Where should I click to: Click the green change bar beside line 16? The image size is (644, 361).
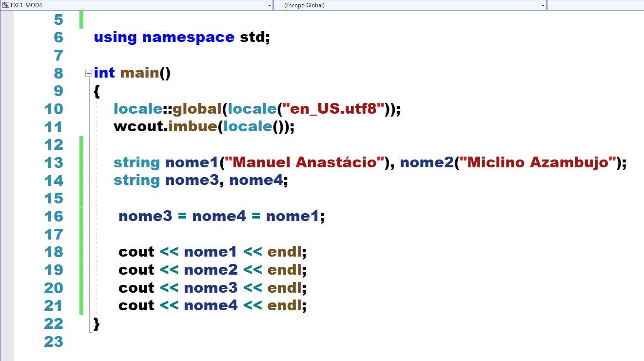81,216
